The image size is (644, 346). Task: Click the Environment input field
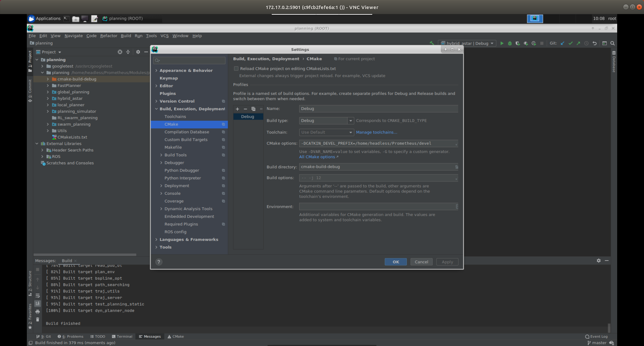tap(378, 207)
